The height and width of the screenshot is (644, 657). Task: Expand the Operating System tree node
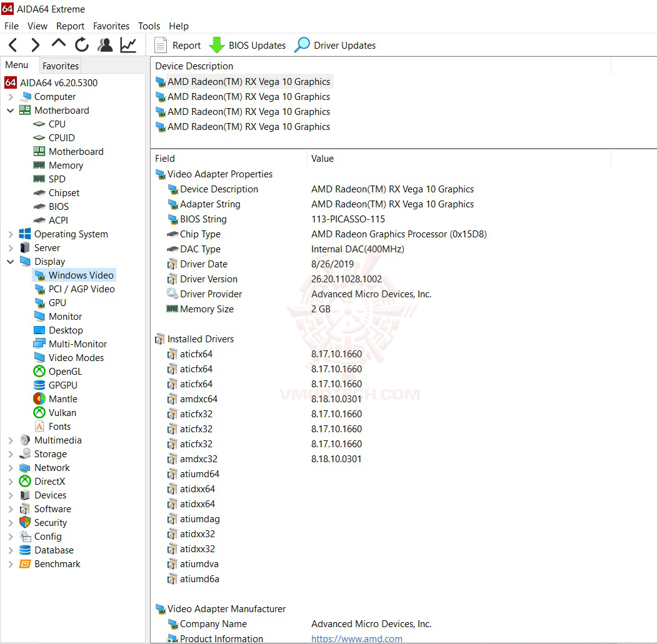(x=11, y=234)
